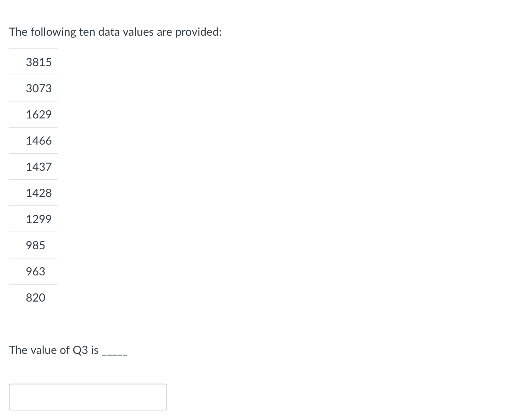The width and height of the screenshot is (513, 420).
Task: Click the table cell showing 1428
Action: [x=39, y=193]
